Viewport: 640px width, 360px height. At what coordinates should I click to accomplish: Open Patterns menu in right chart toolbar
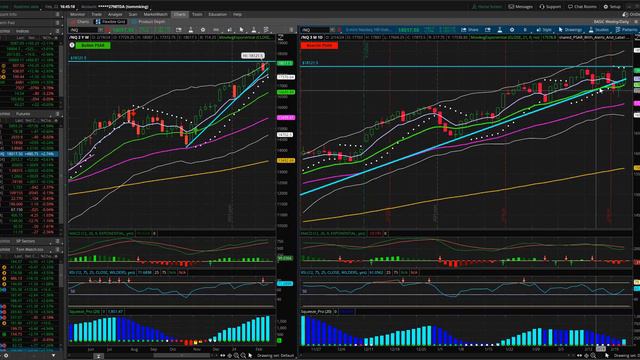pos(626,30)
